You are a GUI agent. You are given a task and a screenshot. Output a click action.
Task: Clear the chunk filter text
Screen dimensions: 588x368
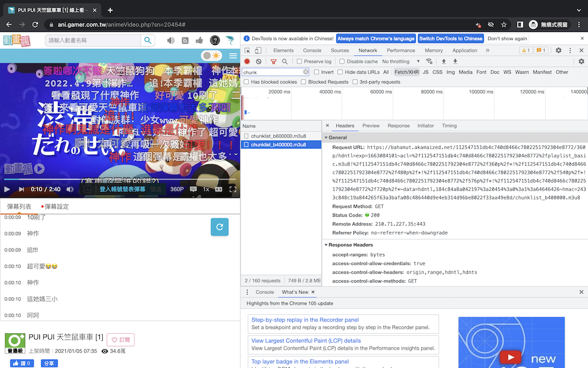pyautogui.click(x=306, y=72)
